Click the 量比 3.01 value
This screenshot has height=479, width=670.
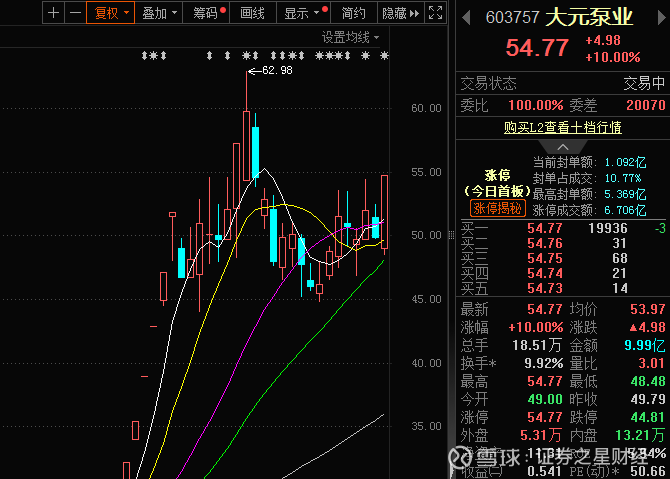pyautogui.click(x=652, y=363)
